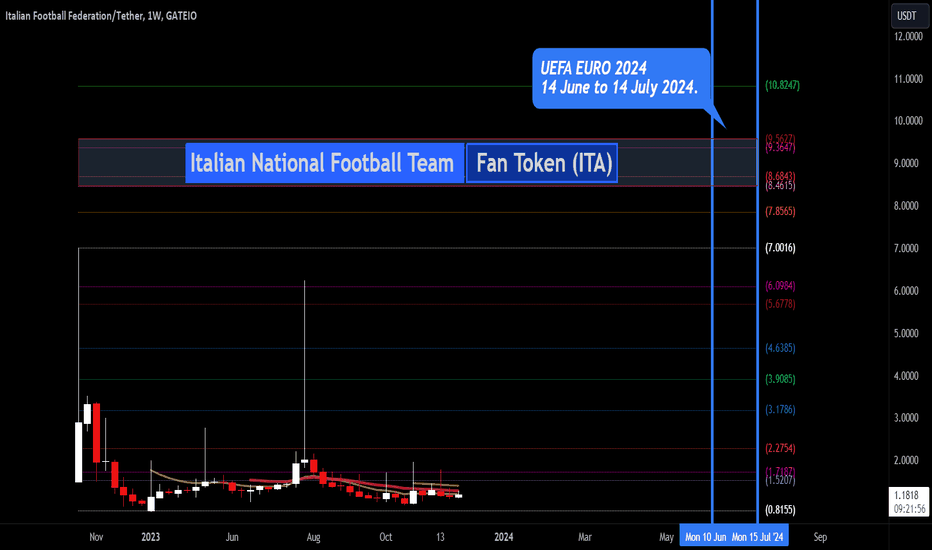The width and height of the screenshot is (932, 550).
Task: Click 2.0000 on the price axis
Action: [908, 460]
